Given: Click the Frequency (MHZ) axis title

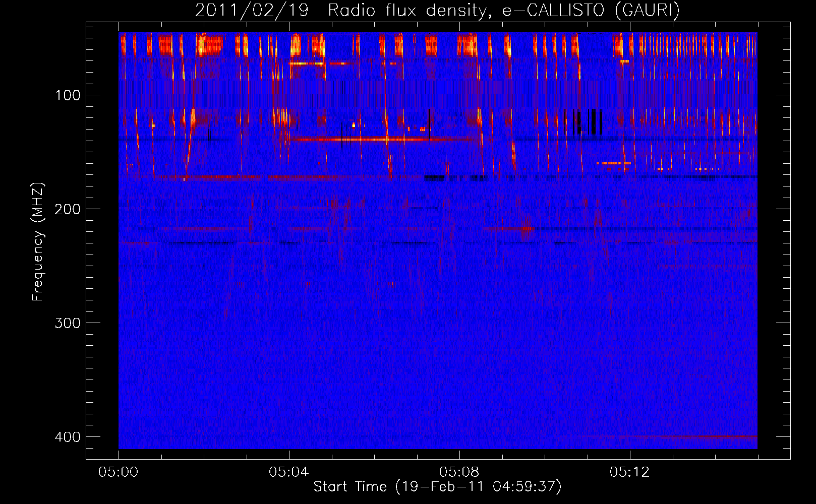Looking at the screenshot, I should pos(38,241).
